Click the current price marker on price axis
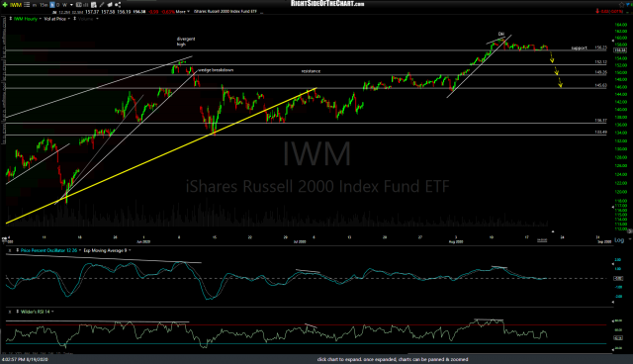This screenshot has height=364, width=633. [620, 50]
